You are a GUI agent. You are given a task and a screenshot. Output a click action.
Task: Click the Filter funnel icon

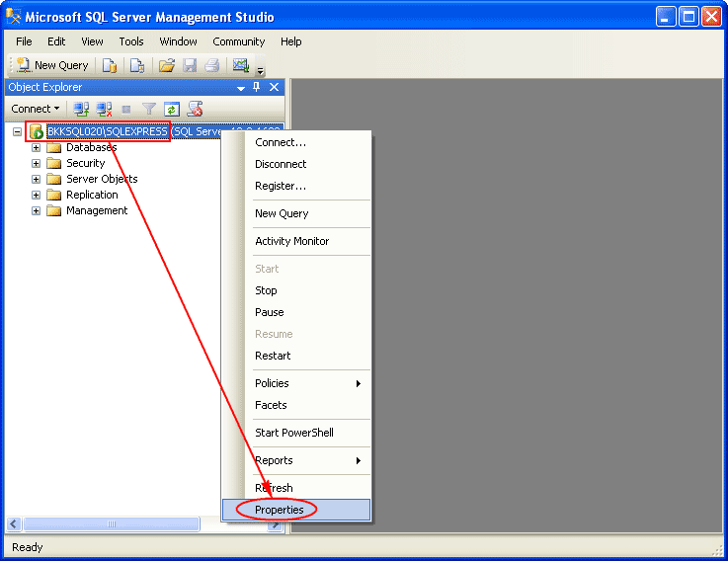[x=148, y=109]
